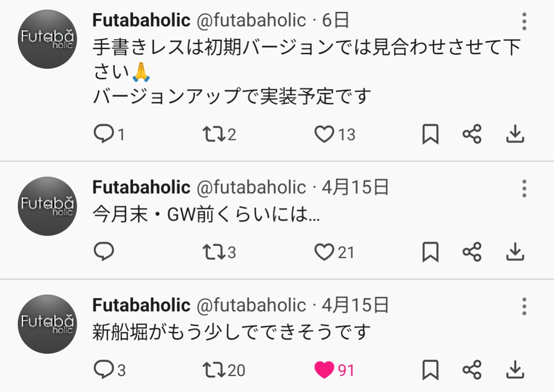Download the 新船堀 tweet

(515, 370)
